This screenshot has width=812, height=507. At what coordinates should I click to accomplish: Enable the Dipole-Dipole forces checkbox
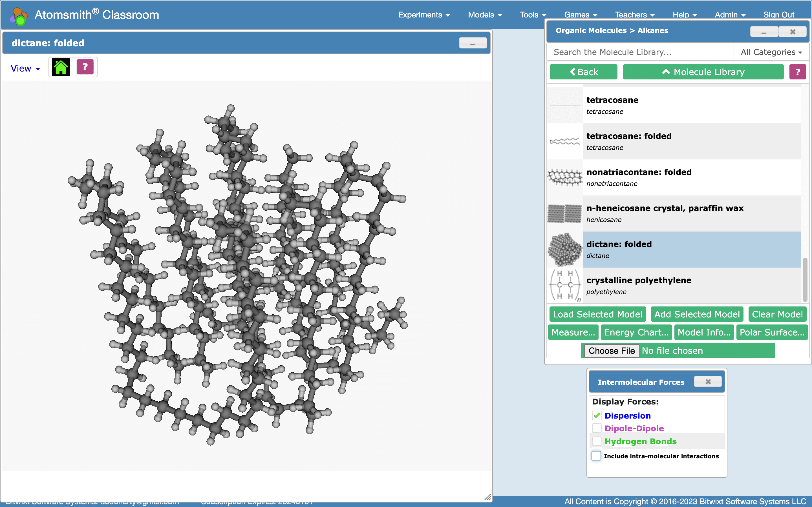[596, 428]
